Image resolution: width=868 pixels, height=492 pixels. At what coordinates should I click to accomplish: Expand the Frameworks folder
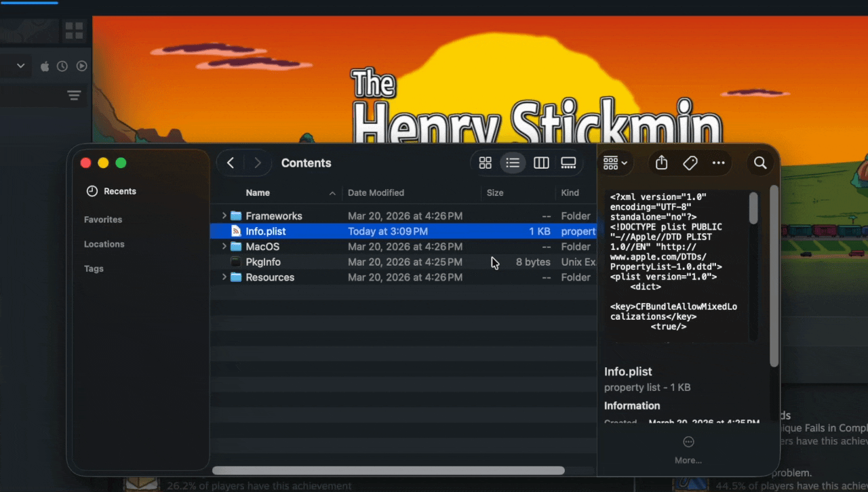pos(224,216)
